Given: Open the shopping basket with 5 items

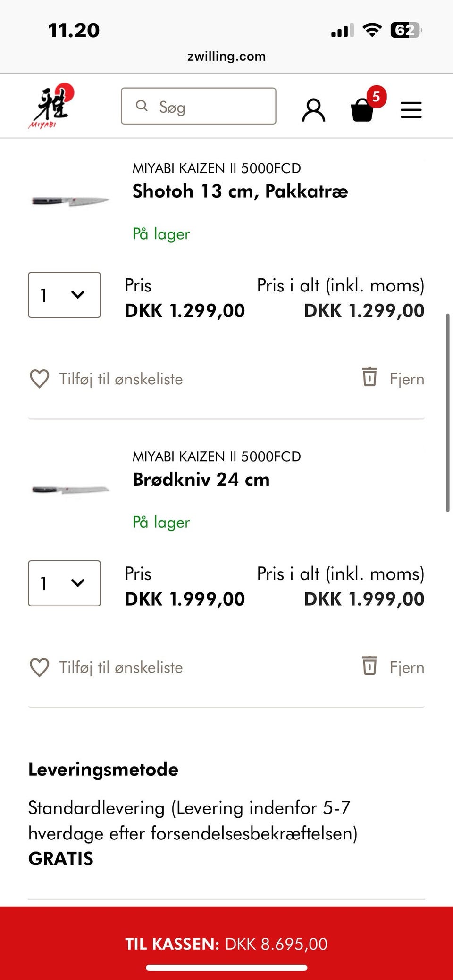Looking at the screenshot, I should pyautogui.click(x=363, y=108).
